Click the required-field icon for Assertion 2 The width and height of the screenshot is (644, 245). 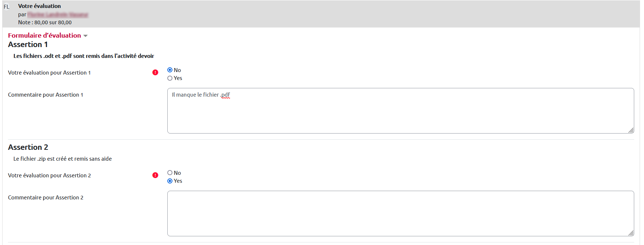coord(155,175)
